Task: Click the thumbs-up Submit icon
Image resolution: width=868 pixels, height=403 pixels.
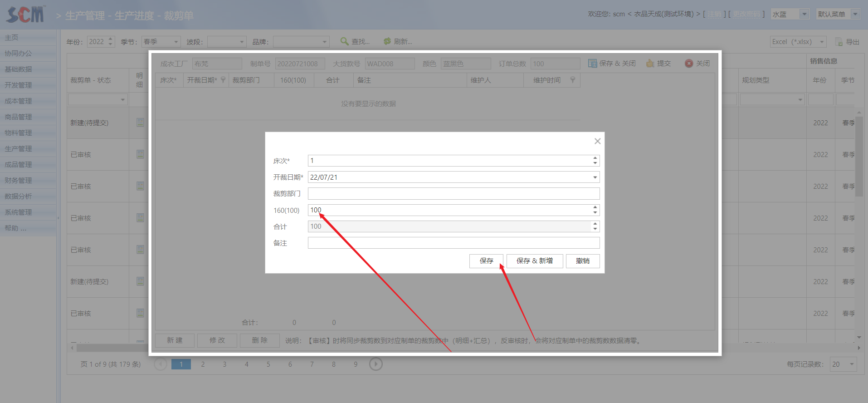Action: click(x=650, y=64)
